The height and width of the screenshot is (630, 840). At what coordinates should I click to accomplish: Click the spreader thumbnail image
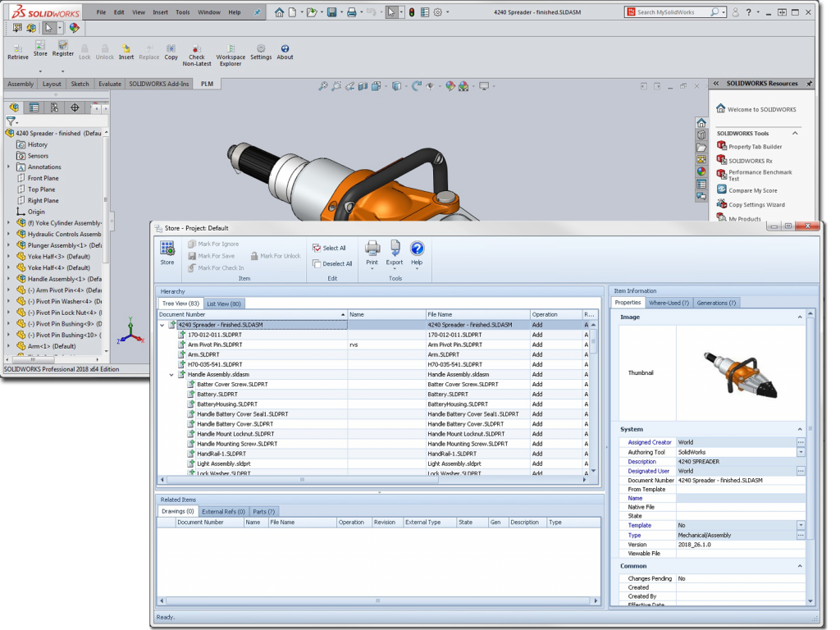(x=741, y=373)
